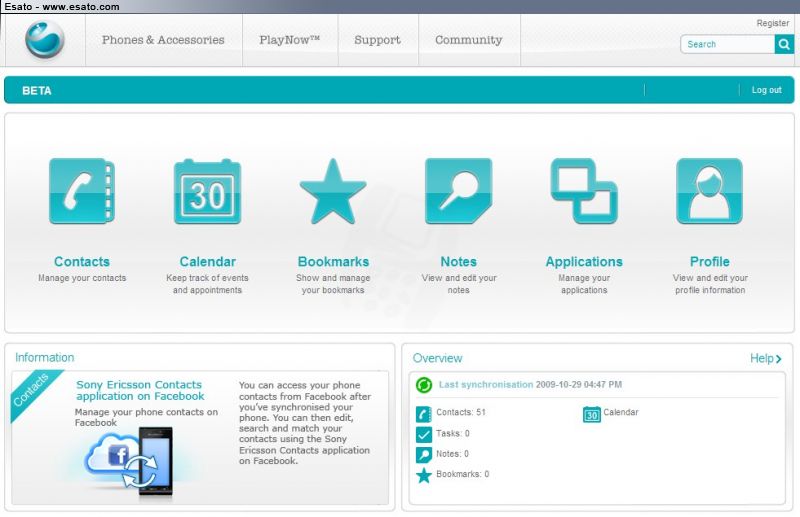This screenshot has width=800, height=517.
Task: Click 'Keep track of events and appointments' text
Action: click(x=207, y=284)
